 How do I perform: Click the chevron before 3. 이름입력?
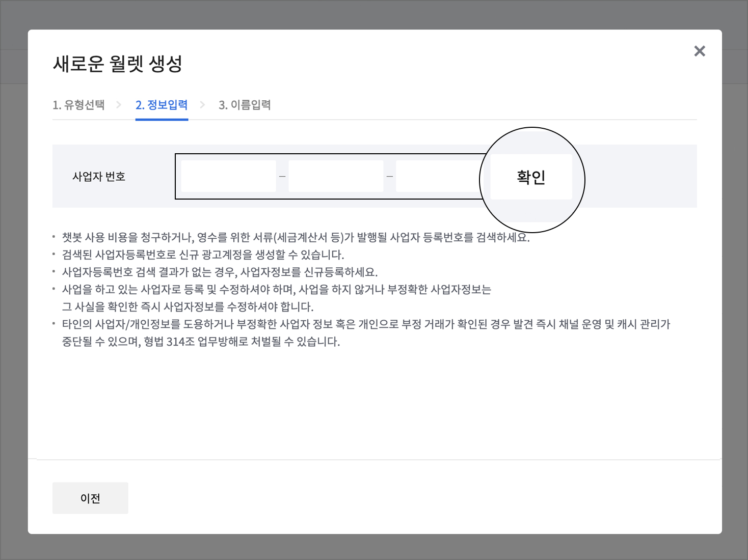coord(202,105)
